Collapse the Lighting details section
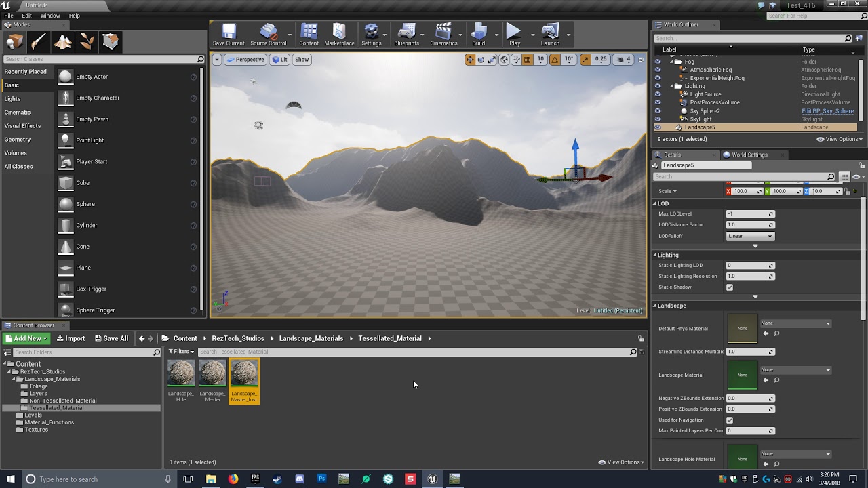 point(656,255)
